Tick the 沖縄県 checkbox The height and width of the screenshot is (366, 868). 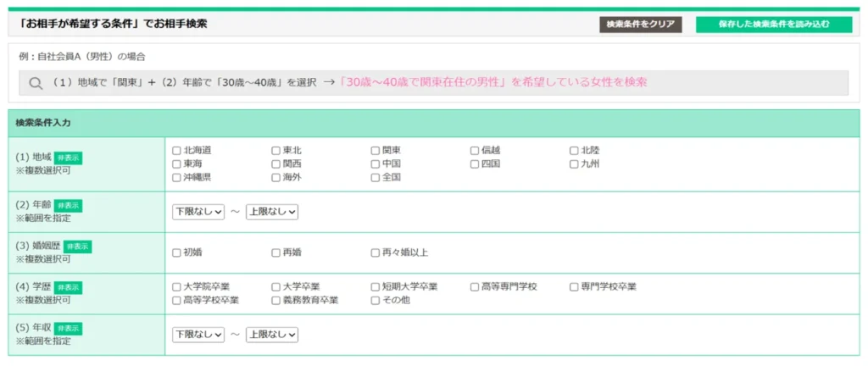[x=176, y=178]
